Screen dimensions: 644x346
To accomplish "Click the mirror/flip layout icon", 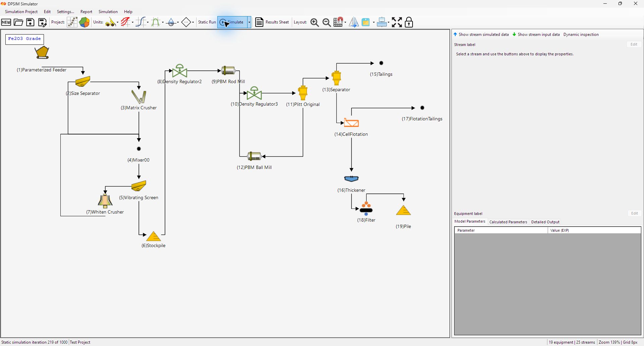I will 354,22.
